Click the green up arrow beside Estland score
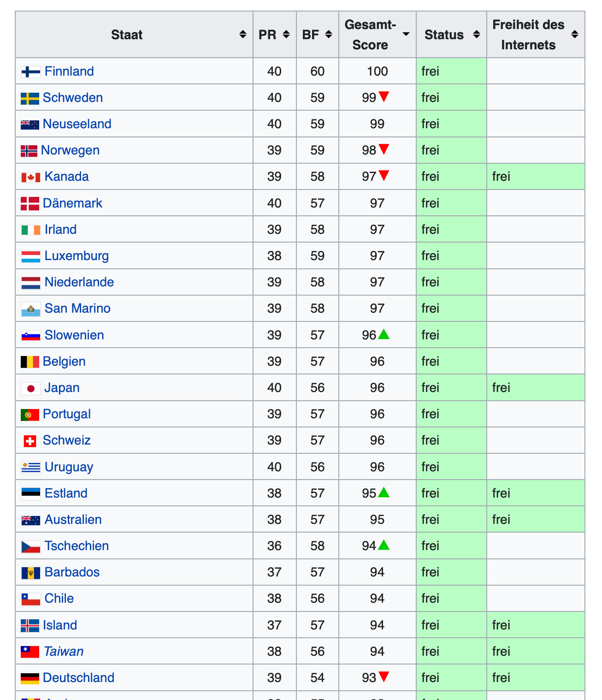The height and width of the screenshot is (700, 602). pyautogui.click(x=384, y=492)
